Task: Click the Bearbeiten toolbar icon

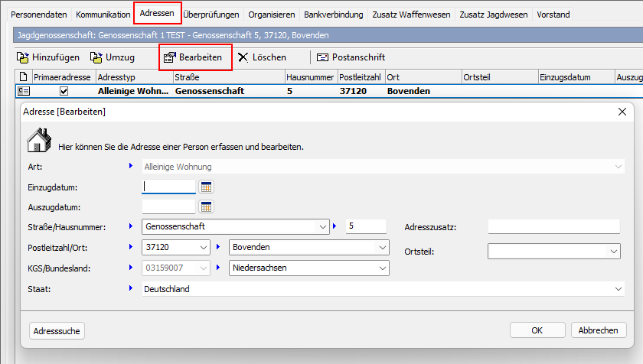Action: 170,57
